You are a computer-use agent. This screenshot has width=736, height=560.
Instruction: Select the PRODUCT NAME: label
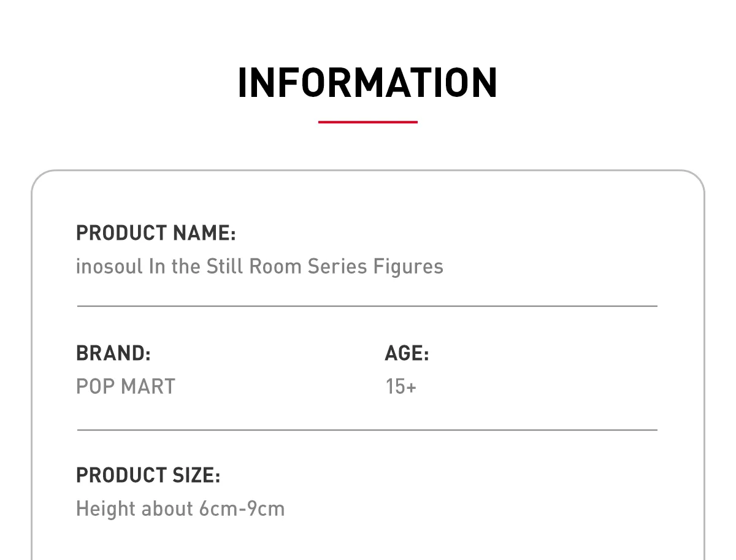pos(156,233)
